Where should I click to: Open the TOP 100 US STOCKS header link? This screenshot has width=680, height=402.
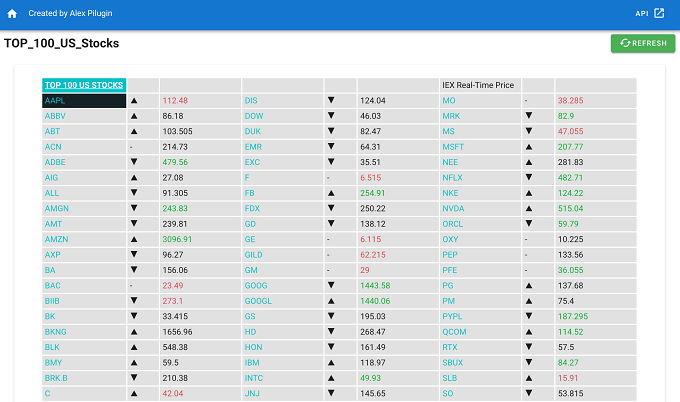pyautogui.click(x=84, y=85)
